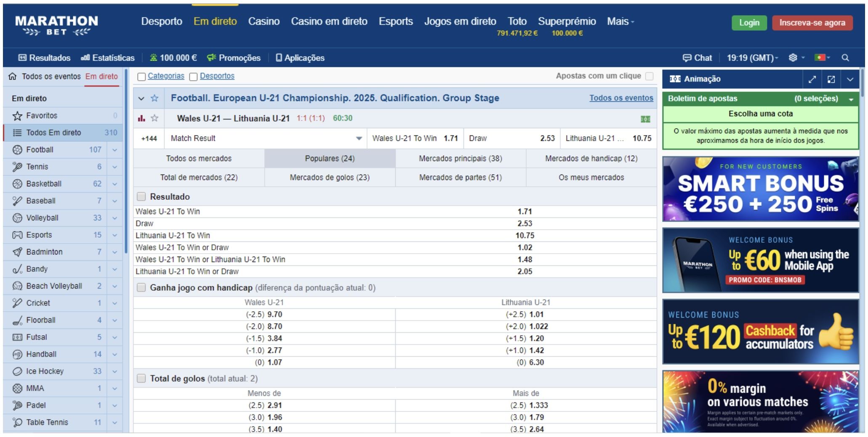Click the Basketball icon in sidebar
This screenshot has height=437, width=868.
[17, 184]
